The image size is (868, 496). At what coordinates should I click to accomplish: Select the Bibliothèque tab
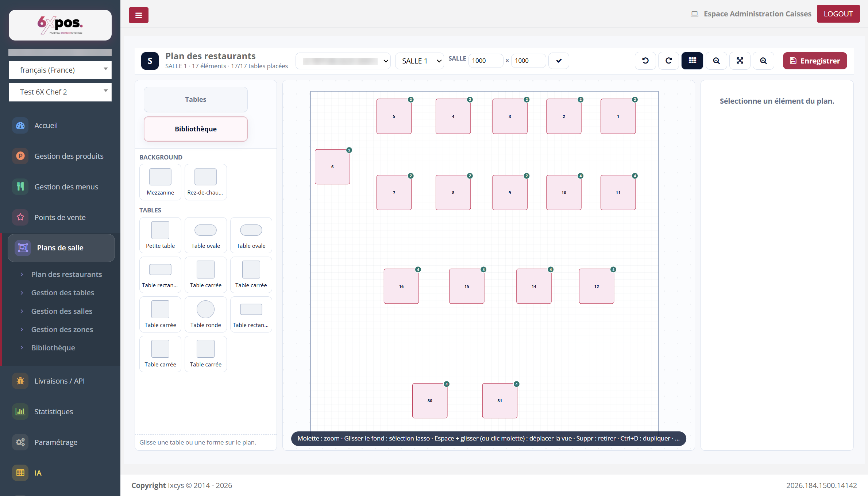coord(196,129)
